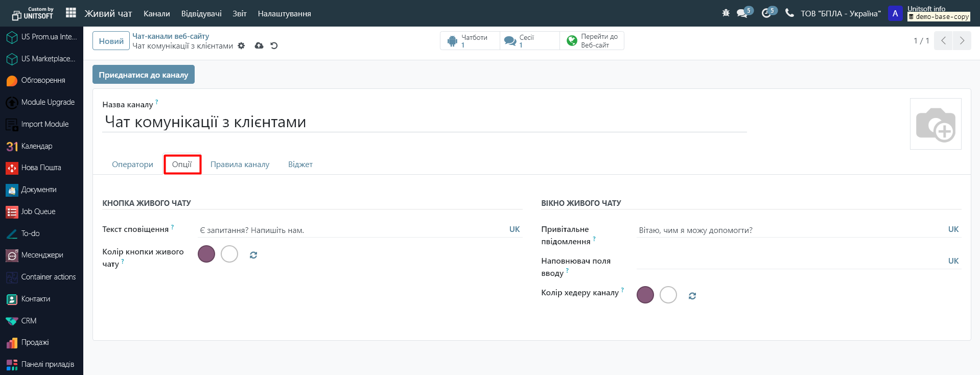Reset the live chat button color
The image size is (980, 375).
click(253, 255)
